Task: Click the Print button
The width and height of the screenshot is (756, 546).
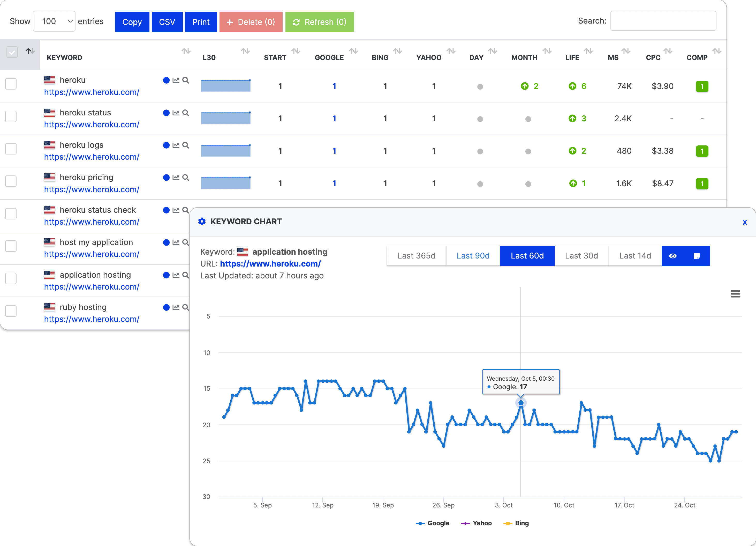Action: (x=201, y=22)
